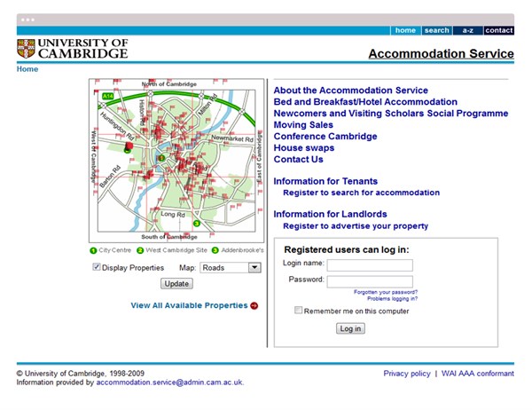Viewport: 532px width, 410px height.
Task: Open the home tab in top navigation
Action: click(405, 30)
